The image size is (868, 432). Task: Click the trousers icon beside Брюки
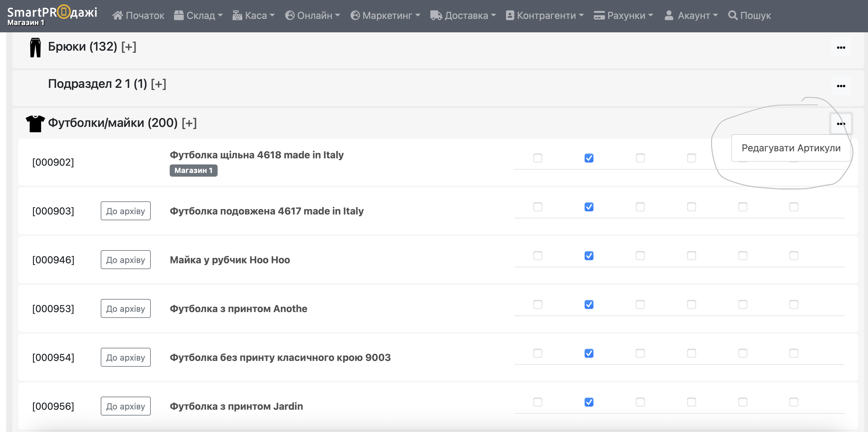click(x=35, y=48)
